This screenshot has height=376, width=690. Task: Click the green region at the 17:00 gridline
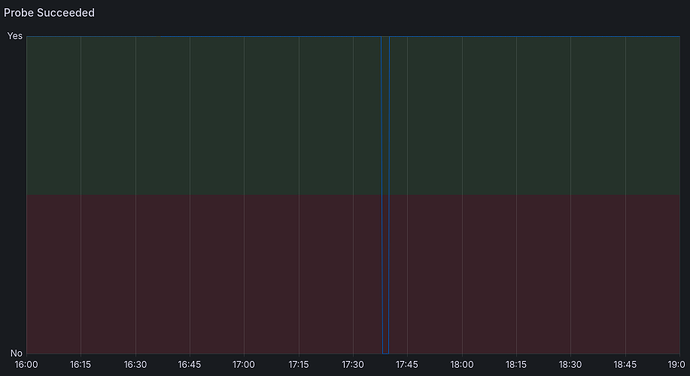(x=244, y=115)
